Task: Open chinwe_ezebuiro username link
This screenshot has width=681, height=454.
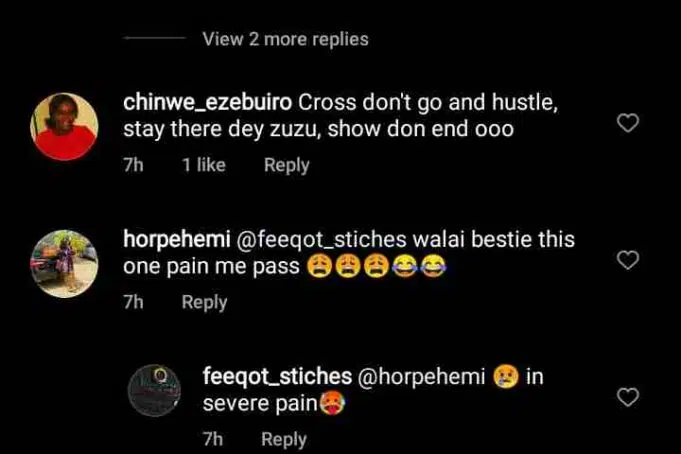Action: pyautogui.click(x=208, y=103)
